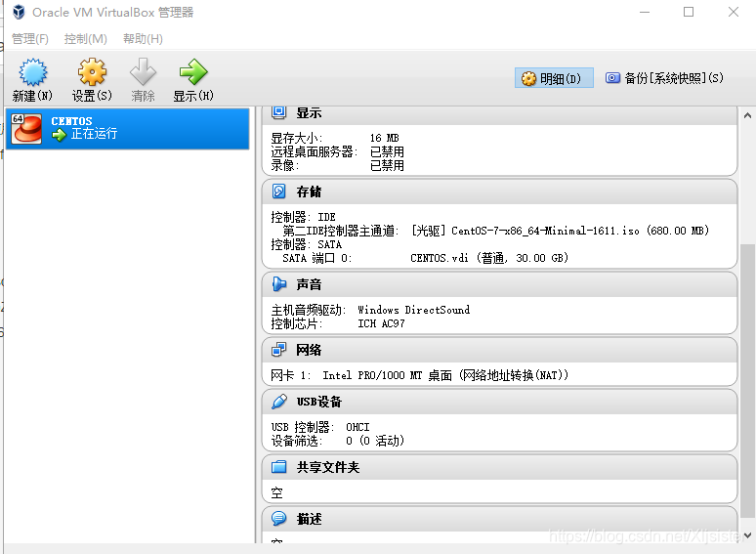756x554 pixels.
Task: Open 设置(S) settings gear icon
Action: point(92,72)
